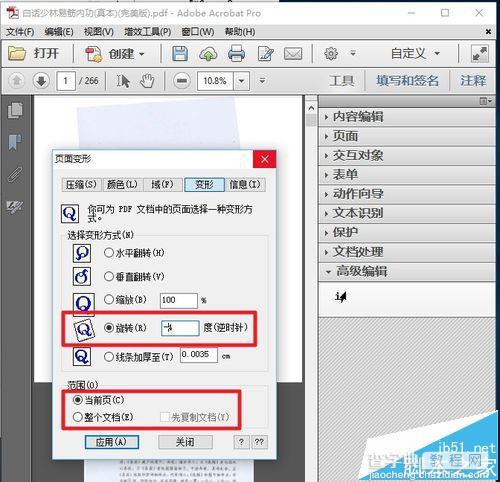Close the 页面变形 dialog with red X
The width and height of the screenshot is (500, 482).
[265, 159]
